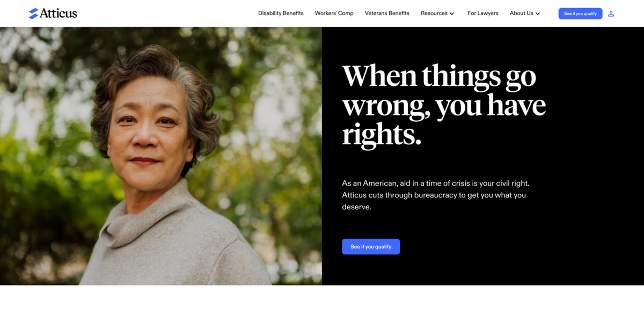The height and width of the screenshot is (315, 644).
Task: Expand the chevron beside About Us
Action: 538,13
